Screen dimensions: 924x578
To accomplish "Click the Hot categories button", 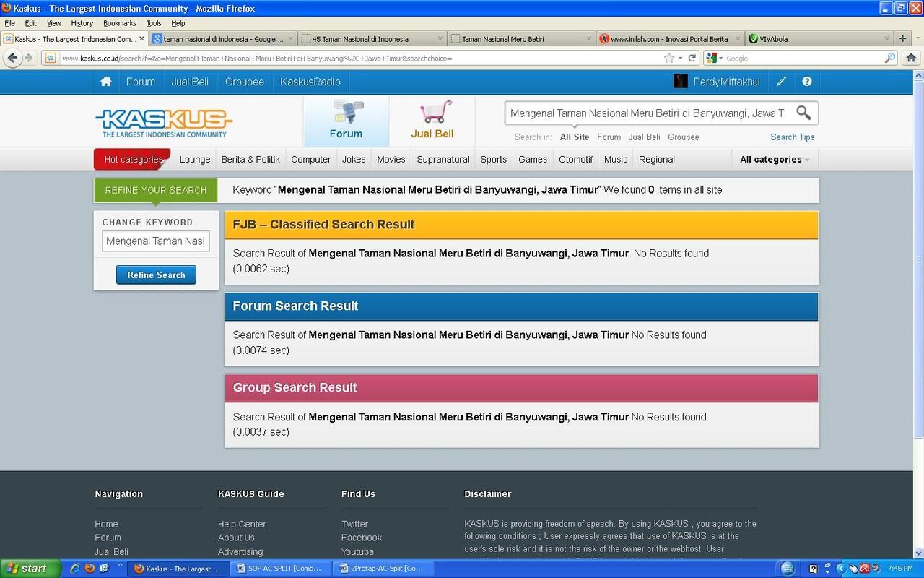I will click(x=132, y=159).
